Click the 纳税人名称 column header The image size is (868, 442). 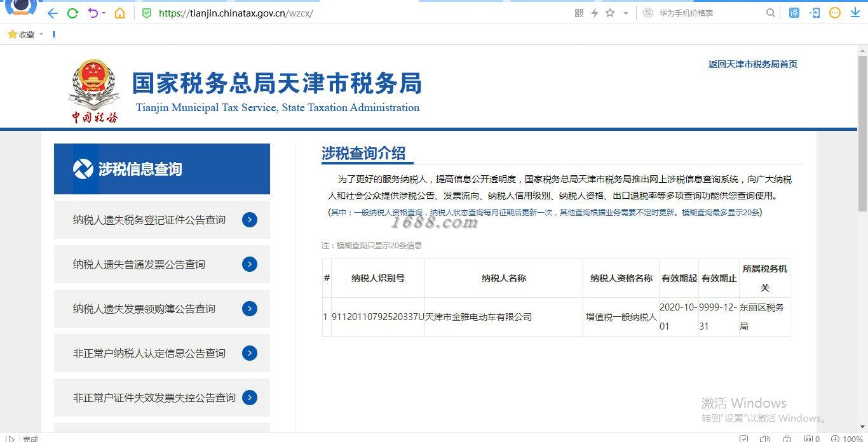point(504,278)
